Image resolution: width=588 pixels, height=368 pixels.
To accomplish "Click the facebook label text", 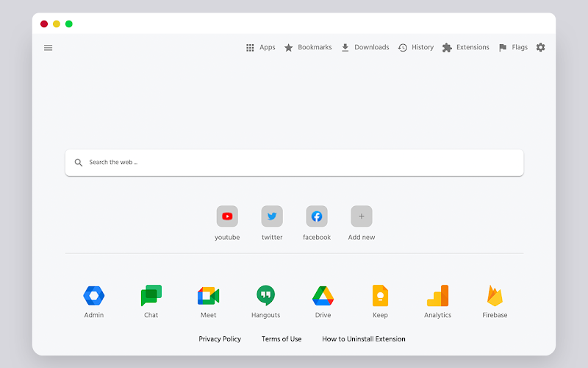I will tap(317, 237).
